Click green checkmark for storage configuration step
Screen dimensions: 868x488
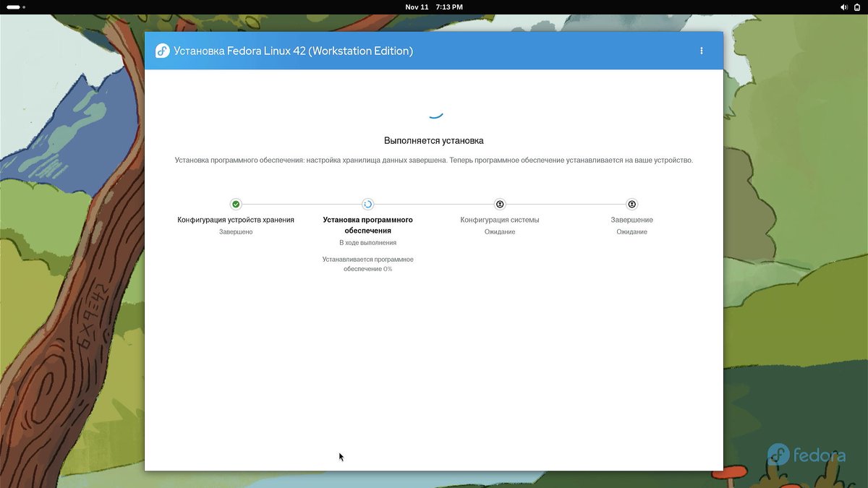coord(236,205)
